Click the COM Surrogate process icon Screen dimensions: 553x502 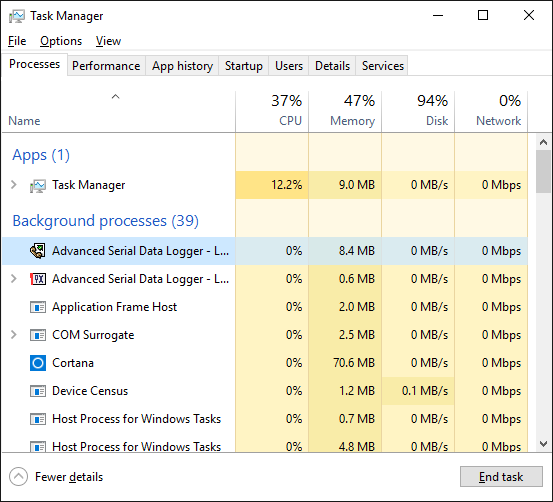click(38, 335)
